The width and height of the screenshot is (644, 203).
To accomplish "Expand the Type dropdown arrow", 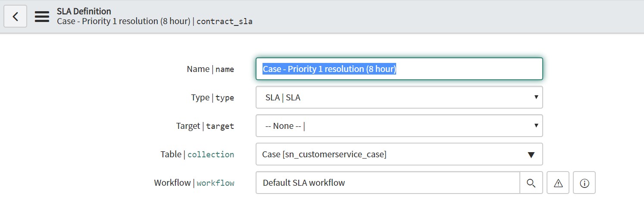I will pos(536,97).
